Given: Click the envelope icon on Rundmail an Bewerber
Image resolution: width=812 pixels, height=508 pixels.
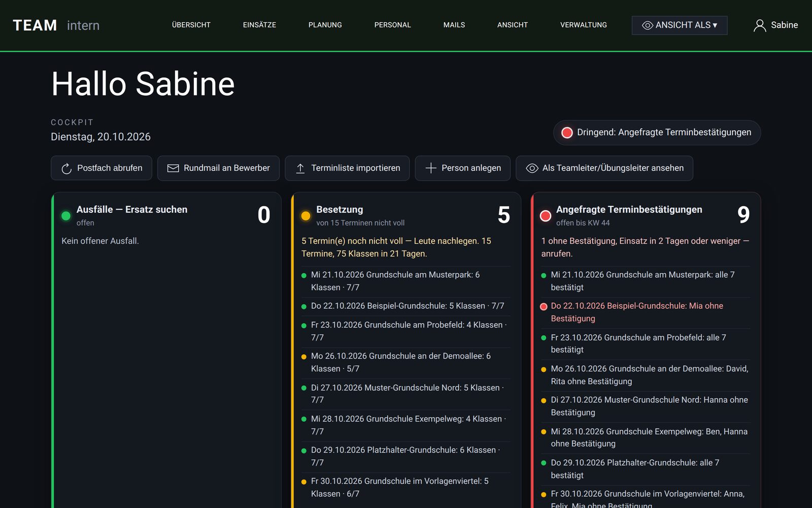Looking at the screenshot, I should 173,168.
